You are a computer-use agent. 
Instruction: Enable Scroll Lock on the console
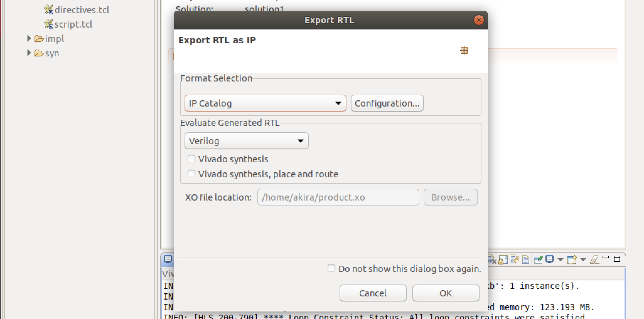click(502, 259)
